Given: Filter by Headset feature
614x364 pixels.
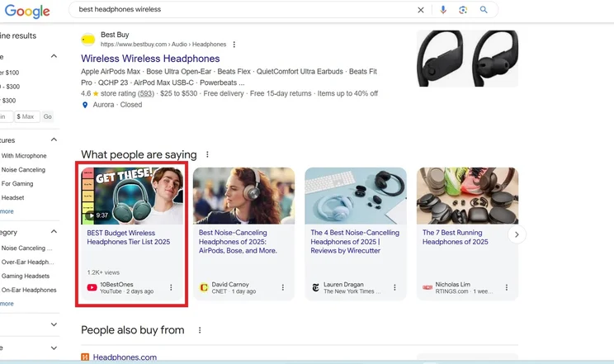Looking at the screenshot, I should (12, 198).
